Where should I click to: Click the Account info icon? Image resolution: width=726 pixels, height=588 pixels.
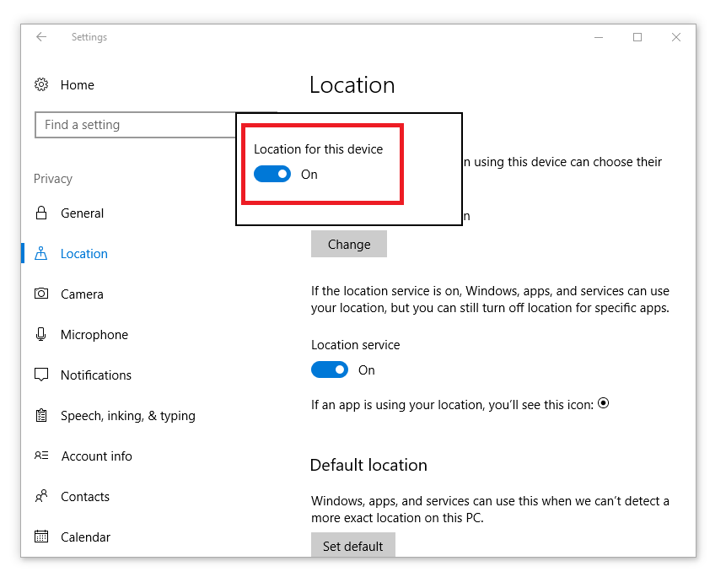pos(41,456)
